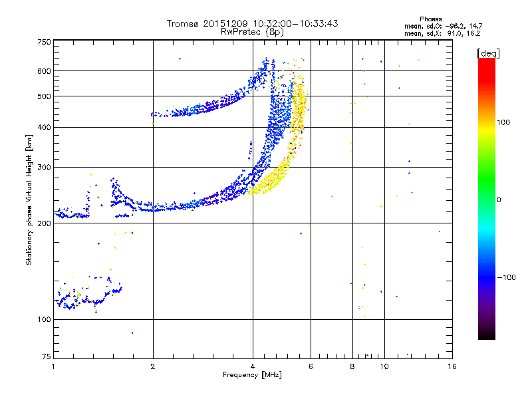
Task: Click the frequency axis tick label '8'
Action: click(352, 366)
